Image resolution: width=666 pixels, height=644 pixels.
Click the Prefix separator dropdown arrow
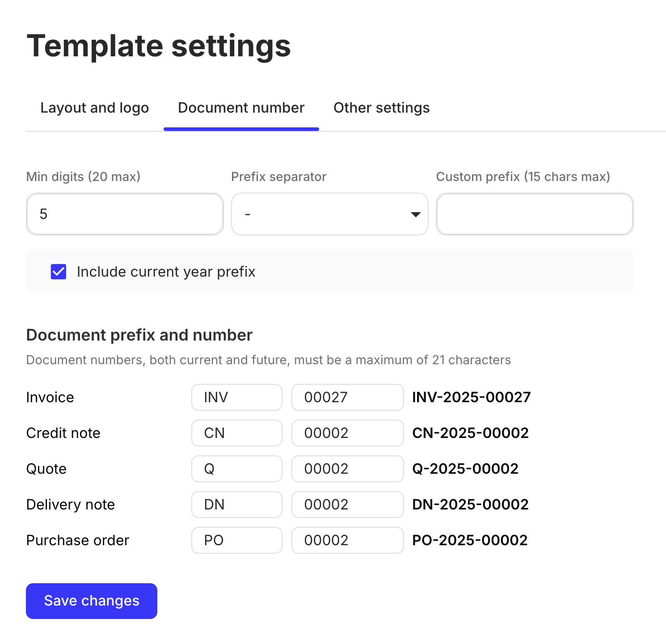[x=415, y=214]
